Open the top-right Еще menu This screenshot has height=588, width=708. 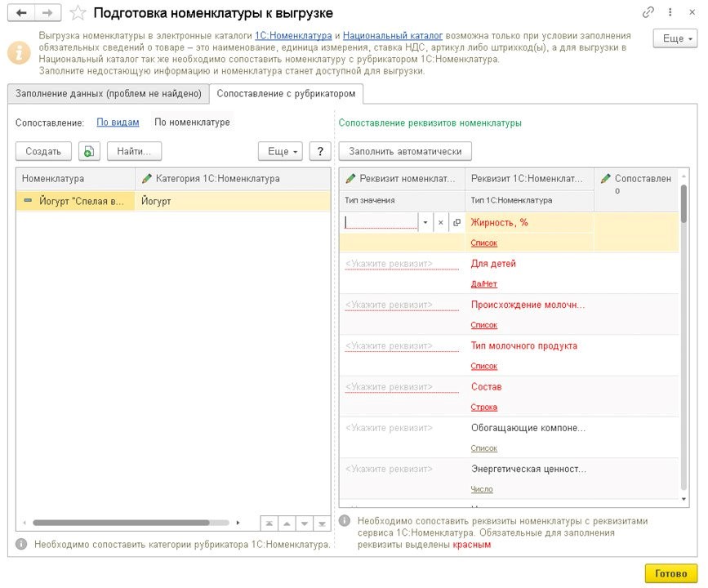coord(675,38)
